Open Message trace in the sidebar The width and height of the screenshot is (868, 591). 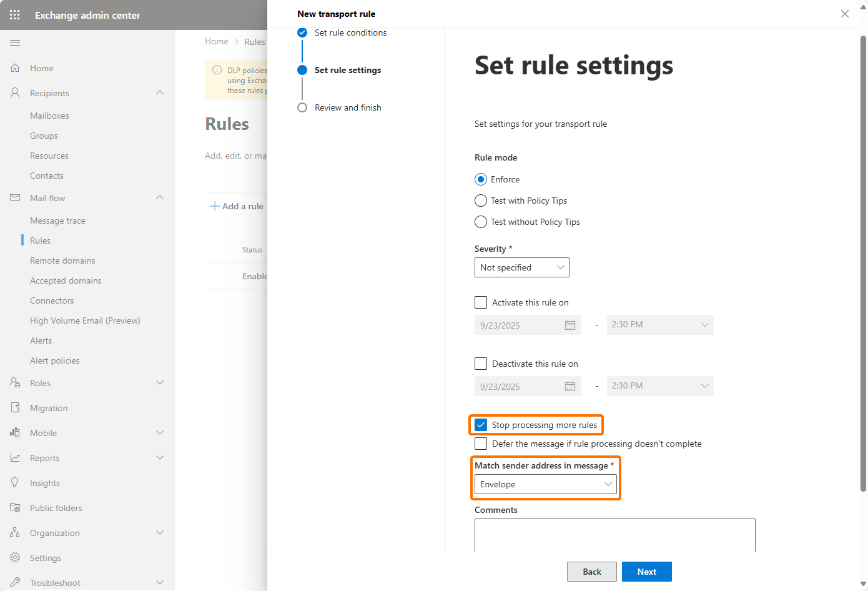pos(57,221)
